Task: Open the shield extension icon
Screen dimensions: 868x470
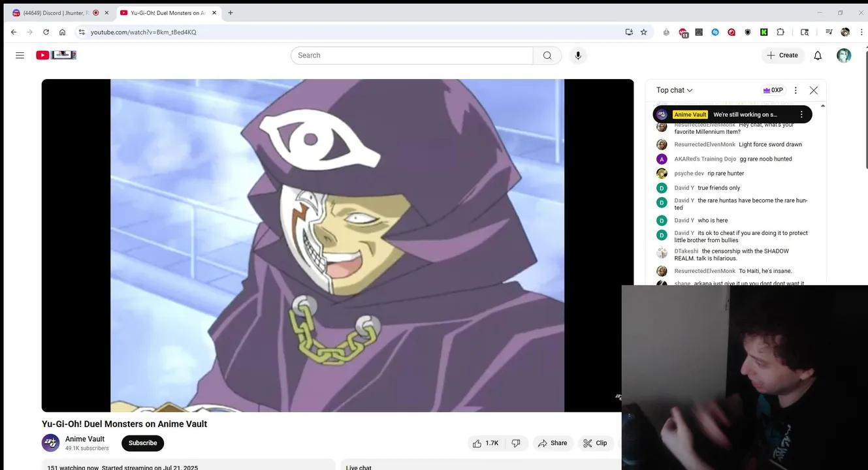Action: (748, 32)
